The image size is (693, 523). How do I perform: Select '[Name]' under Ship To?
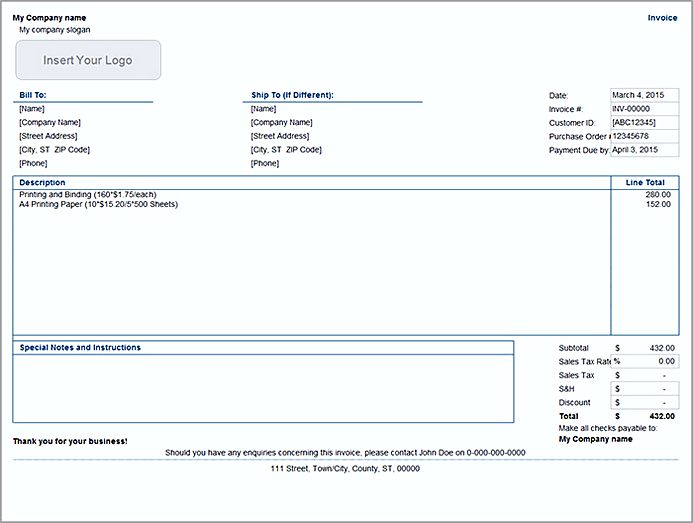[263, 109]
